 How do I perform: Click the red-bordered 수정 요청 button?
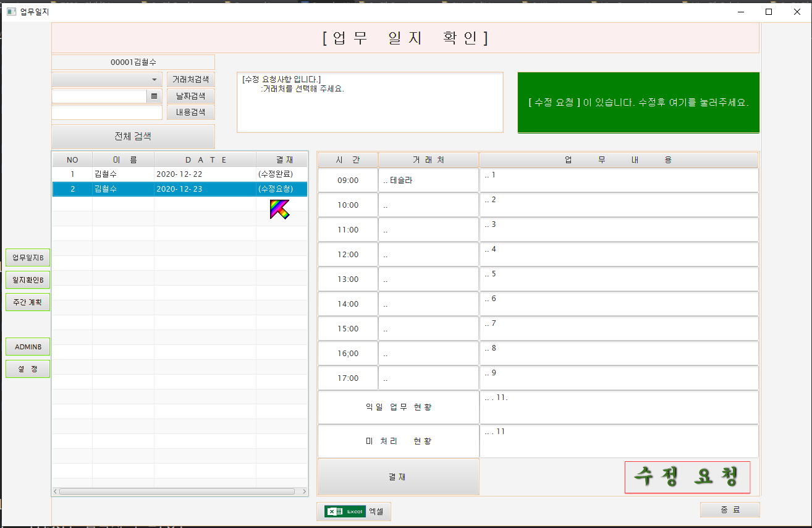pos(687,477)
